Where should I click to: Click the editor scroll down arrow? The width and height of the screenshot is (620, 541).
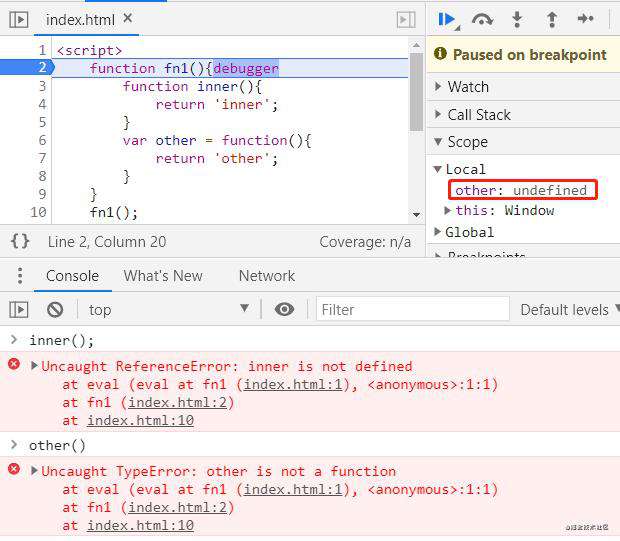click(x=416, y=215)
